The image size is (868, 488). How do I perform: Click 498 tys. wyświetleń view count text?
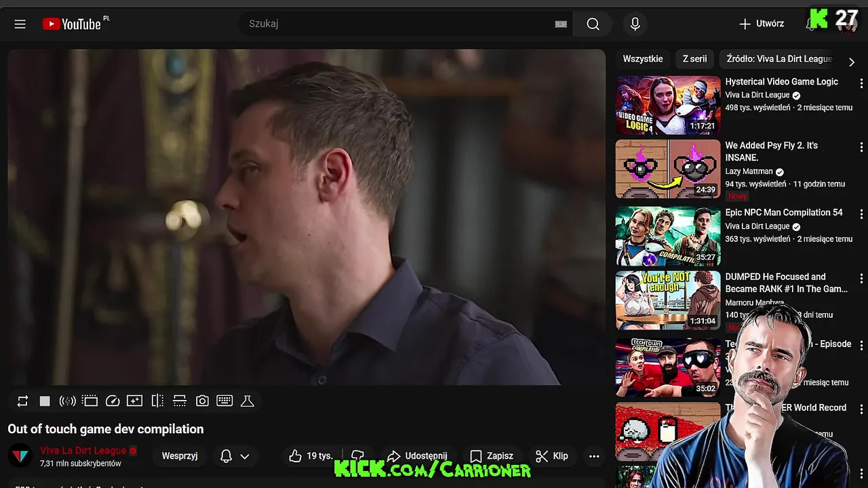tap(757, 108)
